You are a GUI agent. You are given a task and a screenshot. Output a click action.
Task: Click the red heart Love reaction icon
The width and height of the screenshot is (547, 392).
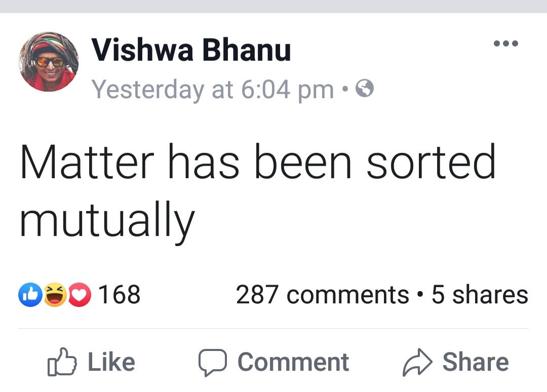click(x=79, y=296)
